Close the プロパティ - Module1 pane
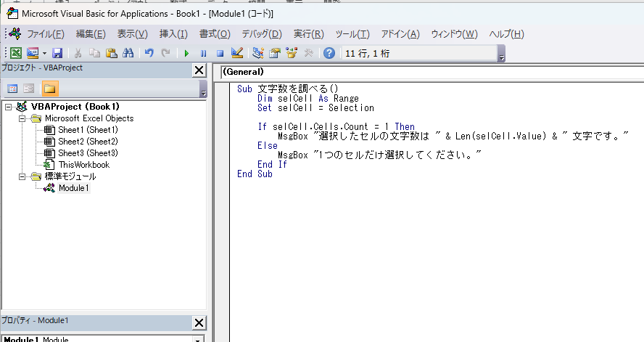Viewport: 644px width, 342px height. tap(199, 322)
